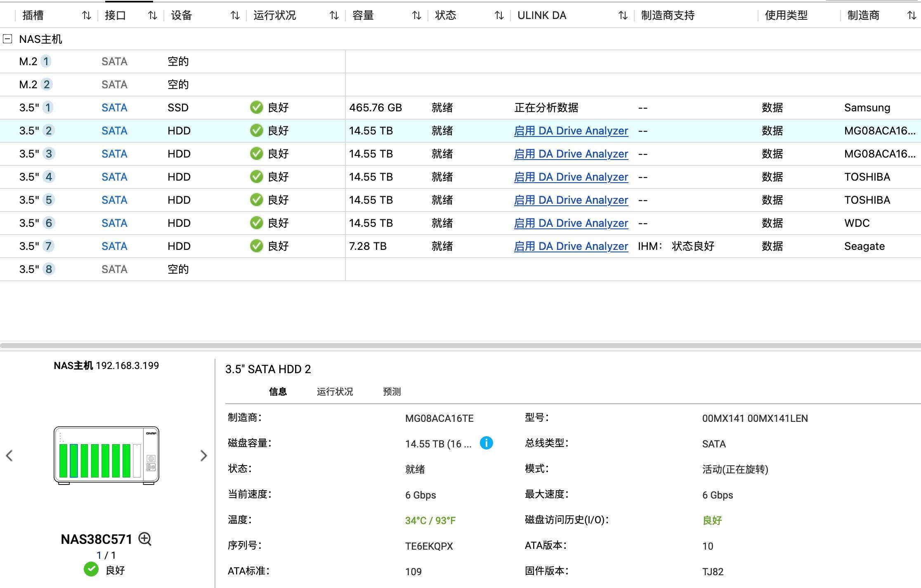This screenshot has width=921, height=588.
Task: Click horizontal splitter scrollbar between panels
Action: point(460,346)
